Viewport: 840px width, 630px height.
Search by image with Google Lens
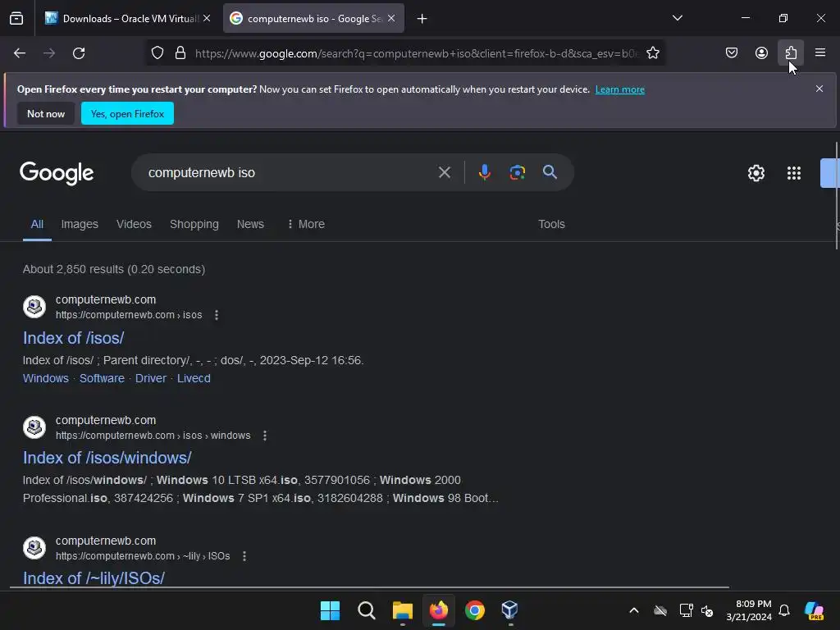(x=517, y=172)
